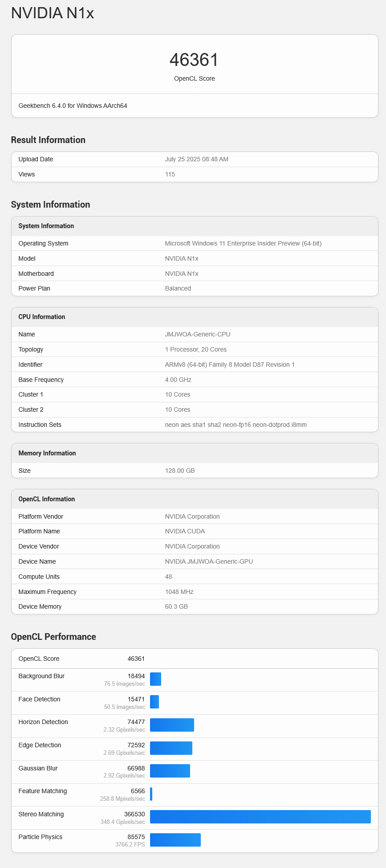
Task: Click the Horizon Detection score bar
Action: click(172, 725)
